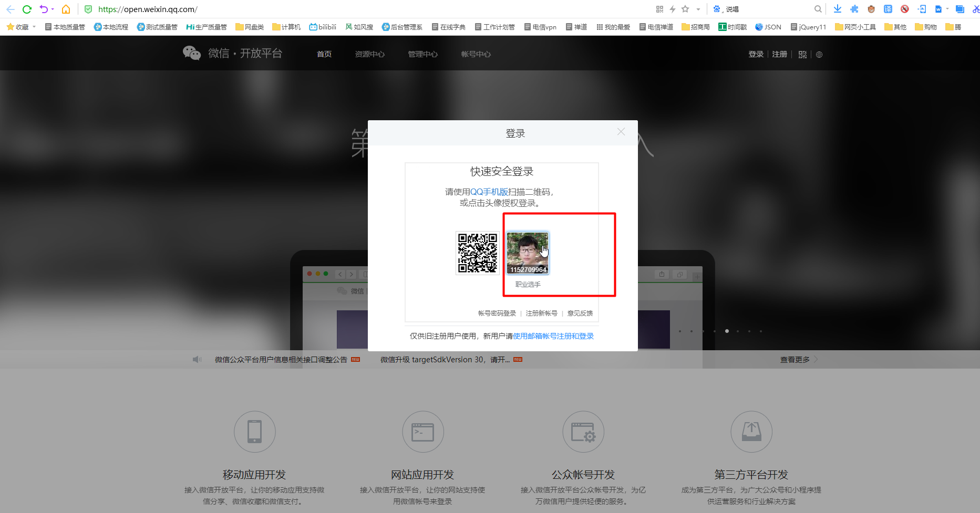
Task: Click the QQ手机版 link in login dialog
Action: 489,192
